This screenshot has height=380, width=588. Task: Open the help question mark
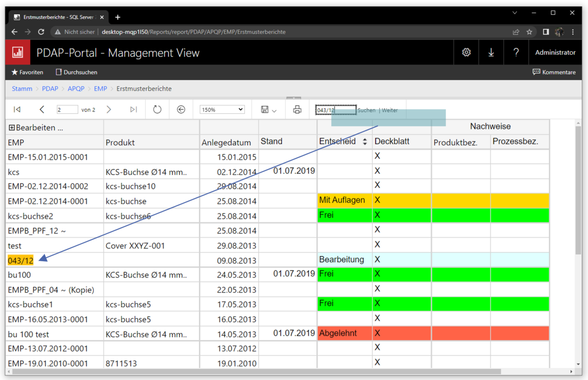click(516, 52)
